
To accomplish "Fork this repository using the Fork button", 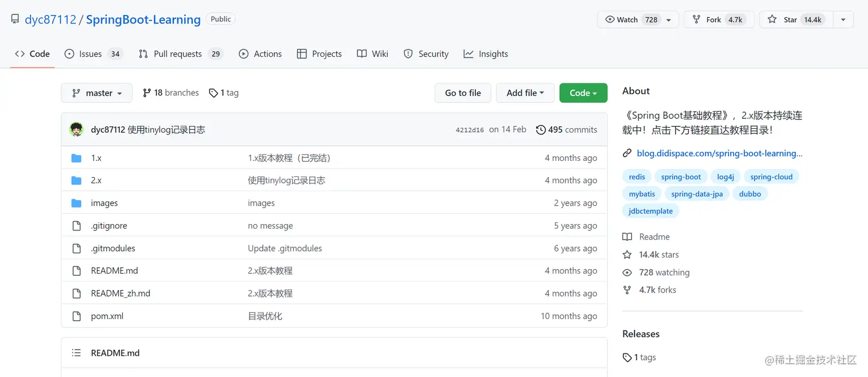I will (719, 20).
